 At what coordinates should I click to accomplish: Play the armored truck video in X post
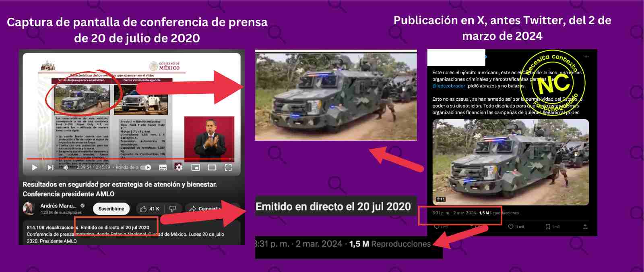pyautogui.click(x=511, y=162)
